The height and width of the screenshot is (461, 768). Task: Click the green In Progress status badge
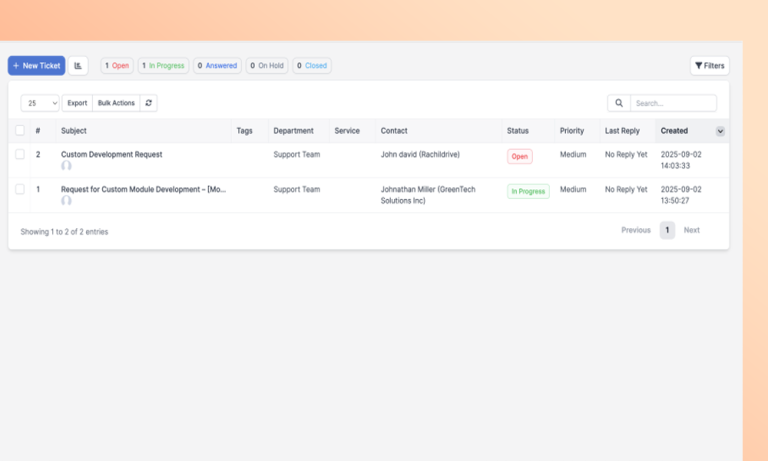[x=528, y=191]
